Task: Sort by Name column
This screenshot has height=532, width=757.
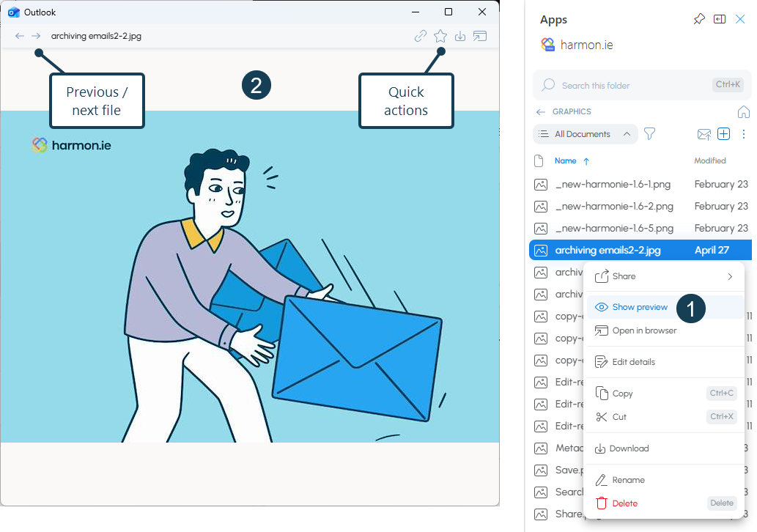Action: point(565,160)
